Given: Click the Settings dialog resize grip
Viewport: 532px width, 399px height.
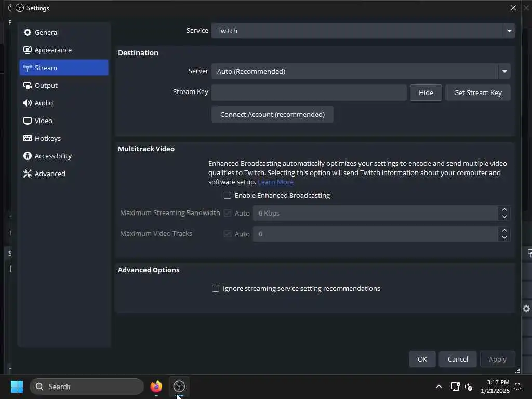Looking at the screenshot, I should (x=517, y=371).
